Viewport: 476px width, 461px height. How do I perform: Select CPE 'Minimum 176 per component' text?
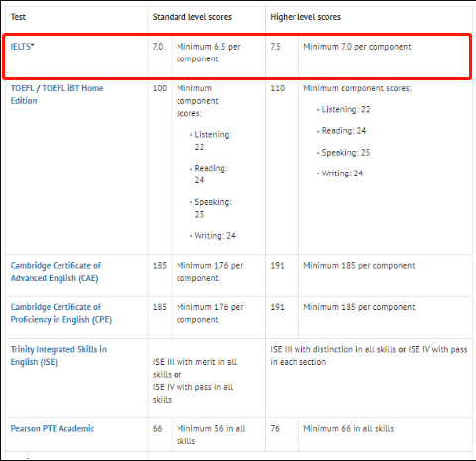coord(210,313)
